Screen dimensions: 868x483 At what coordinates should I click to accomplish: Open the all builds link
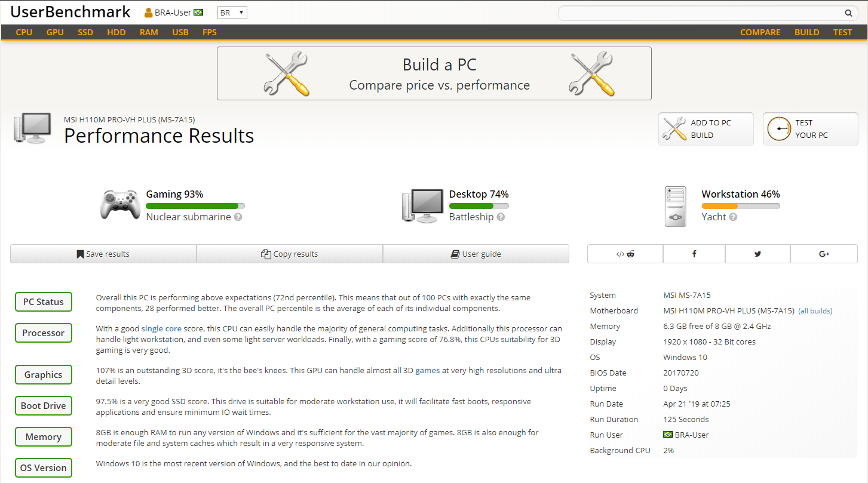(x=815, y=311)
